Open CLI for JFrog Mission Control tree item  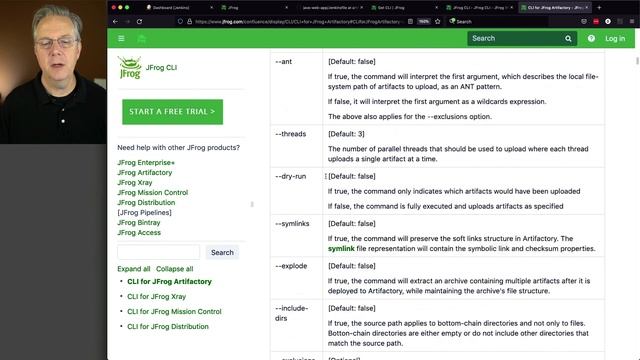click(x=174, y=311)
